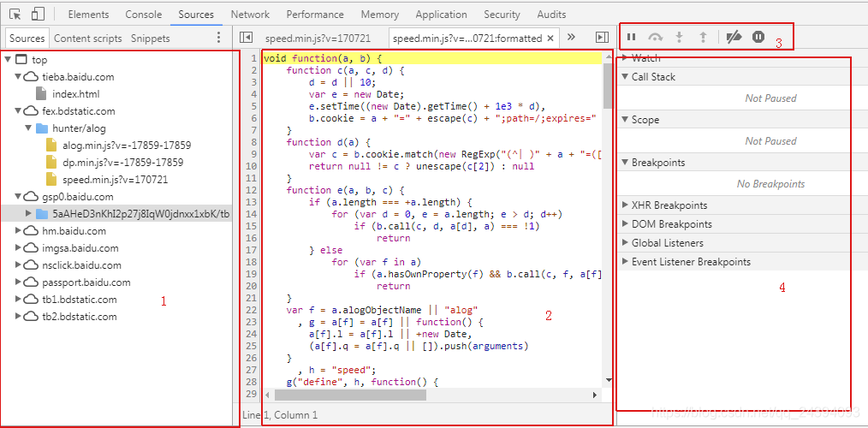Expand the XHR Breakpoints section
868x428 pixels.
coord(625,205)
